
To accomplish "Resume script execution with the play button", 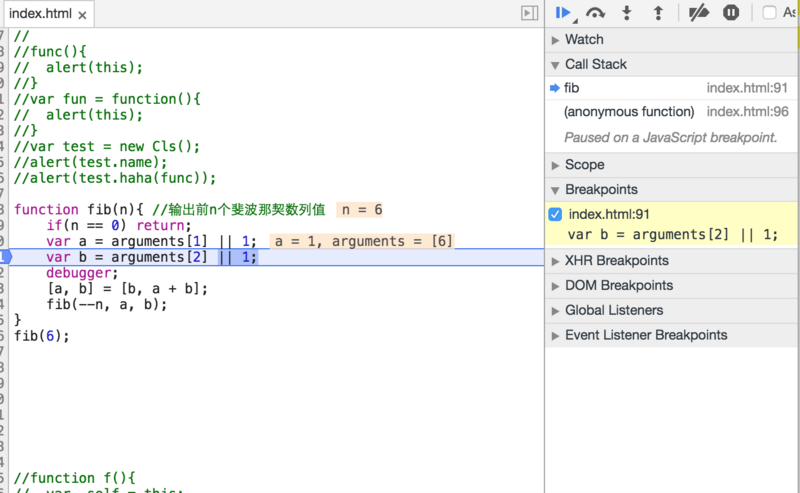I will [564, 13].
